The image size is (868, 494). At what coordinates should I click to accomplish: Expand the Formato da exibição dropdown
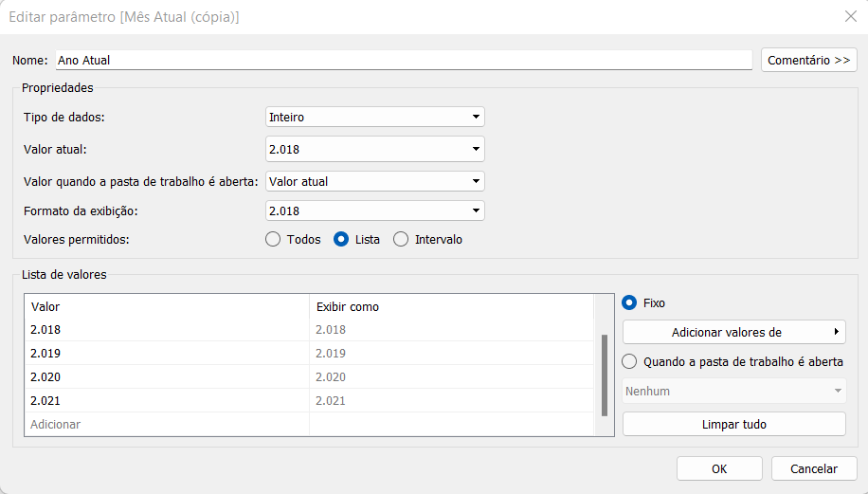coord(374,211)
